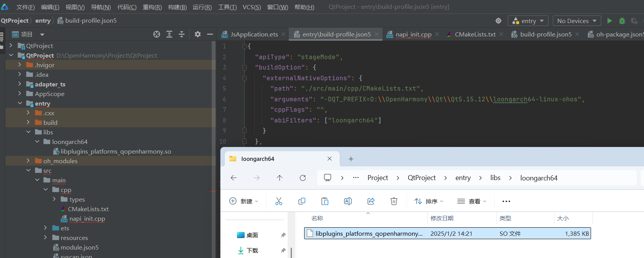Open the No Devices dropdown
Image resolution: width=644 pixels, height=258 pixels.
(576, 21)
